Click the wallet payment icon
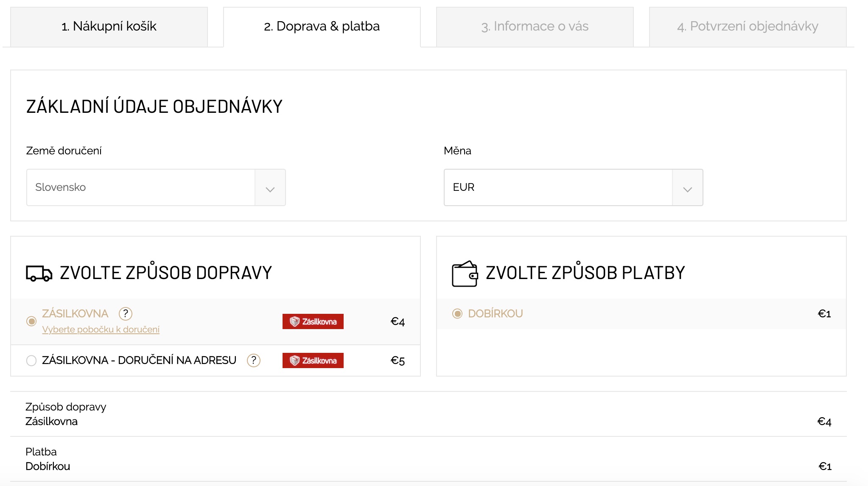 point(465,274)
